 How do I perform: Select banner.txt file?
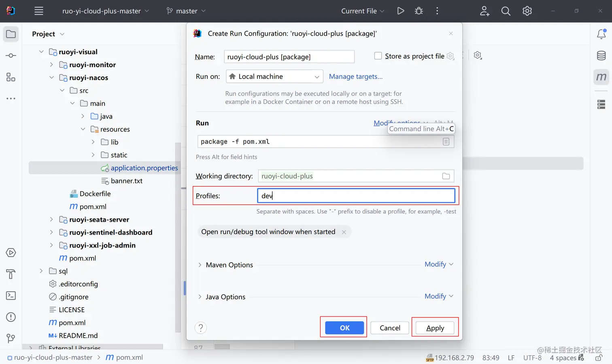pos(126,181)
